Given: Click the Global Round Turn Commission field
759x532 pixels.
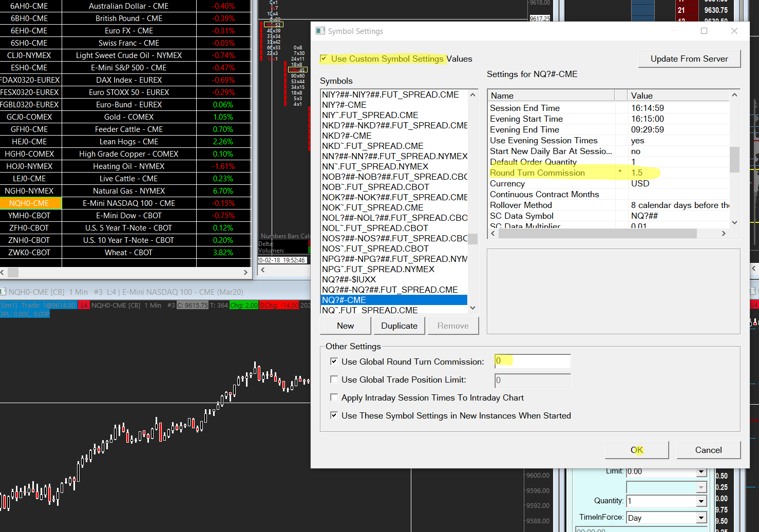Looking at the screenshot, I should coord(533,361).
